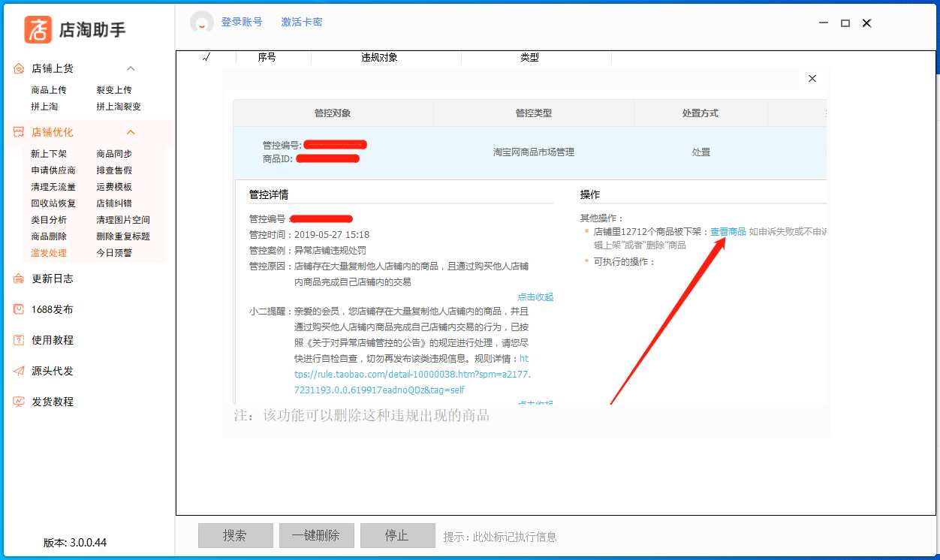
Task: Click the 店淘助手 logo icon
Action: click(38, 29)
